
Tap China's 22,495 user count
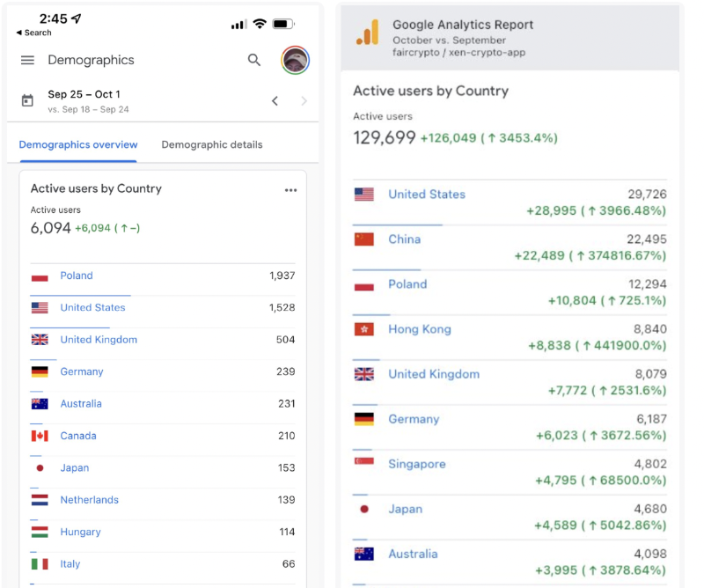coord(647,239)
